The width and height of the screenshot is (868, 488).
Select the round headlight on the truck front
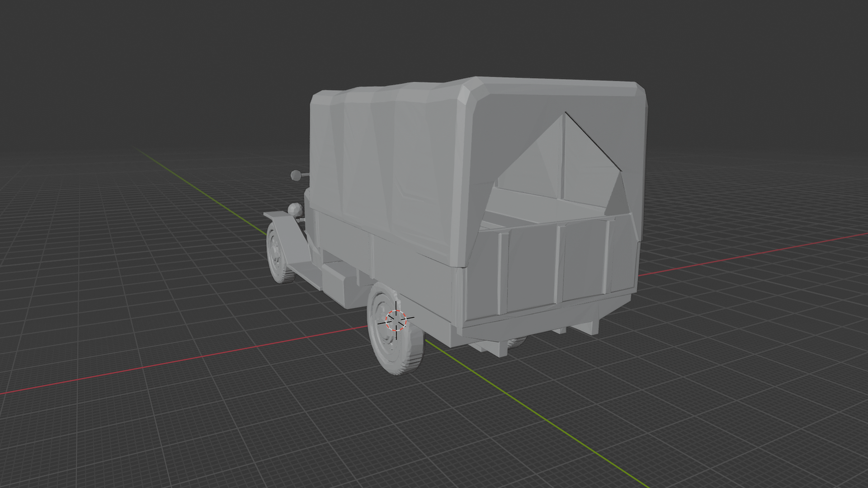(296, 210)
